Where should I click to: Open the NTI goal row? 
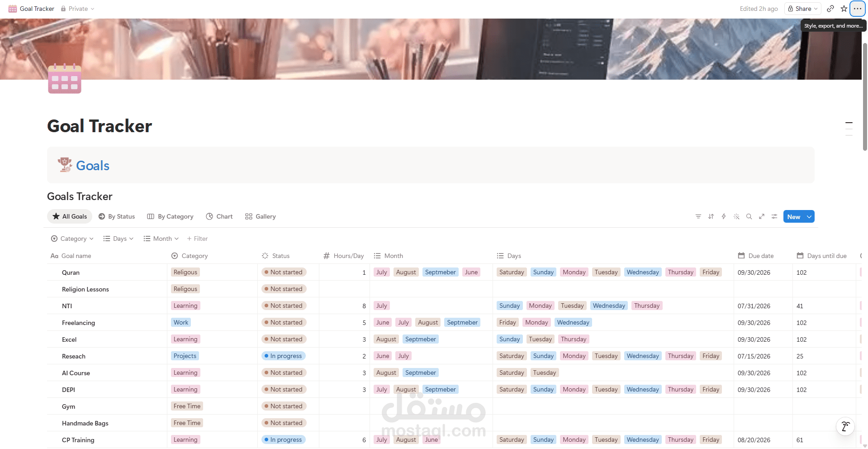[x=67, y=306]
